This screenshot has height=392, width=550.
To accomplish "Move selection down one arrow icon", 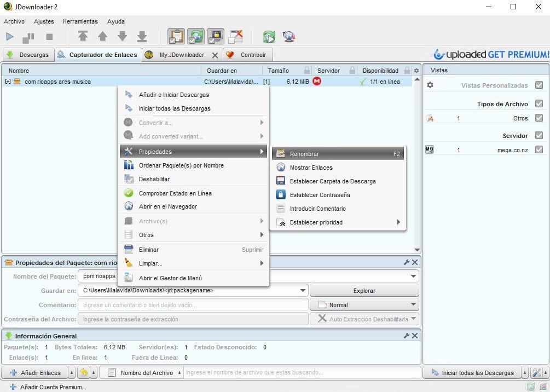I will [x=122, y=36].
